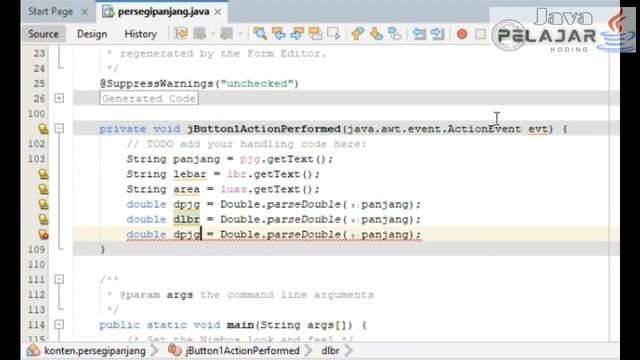
Task: Close the persegipanjang.java tab
Action: click(x=218, y=12)
